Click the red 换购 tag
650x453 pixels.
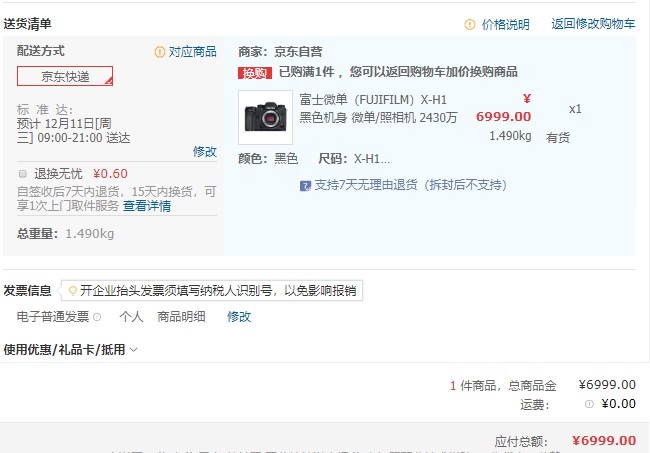click(x=255, y=73)
